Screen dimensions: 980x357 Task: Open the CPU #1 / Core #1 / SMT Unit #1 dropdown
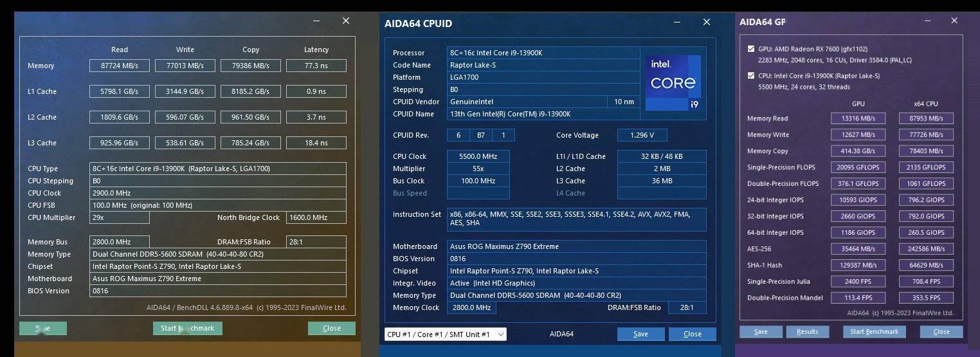point(446,334)
